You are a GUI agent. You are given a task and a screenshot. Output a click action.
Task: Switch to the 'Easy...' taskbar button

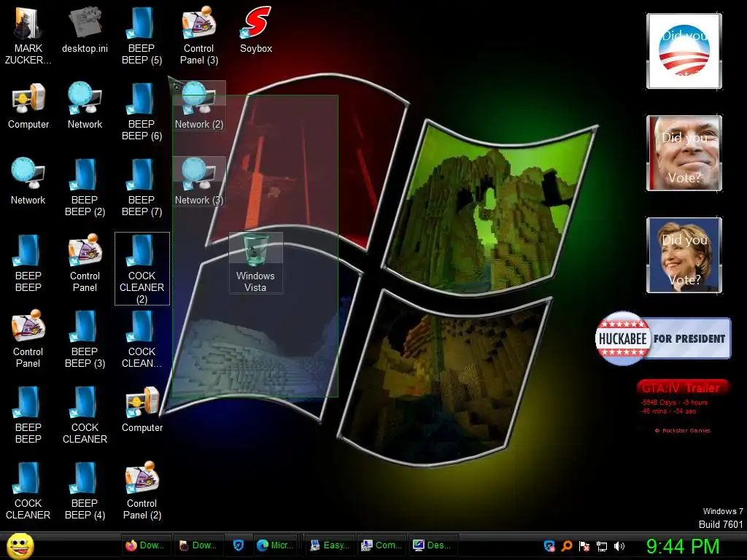pos(330,545)
